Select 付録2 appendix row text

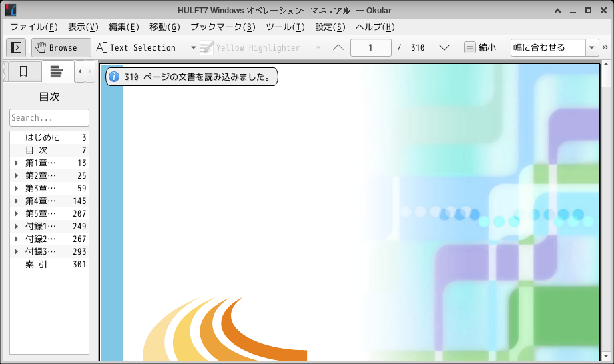click(40, 239)
